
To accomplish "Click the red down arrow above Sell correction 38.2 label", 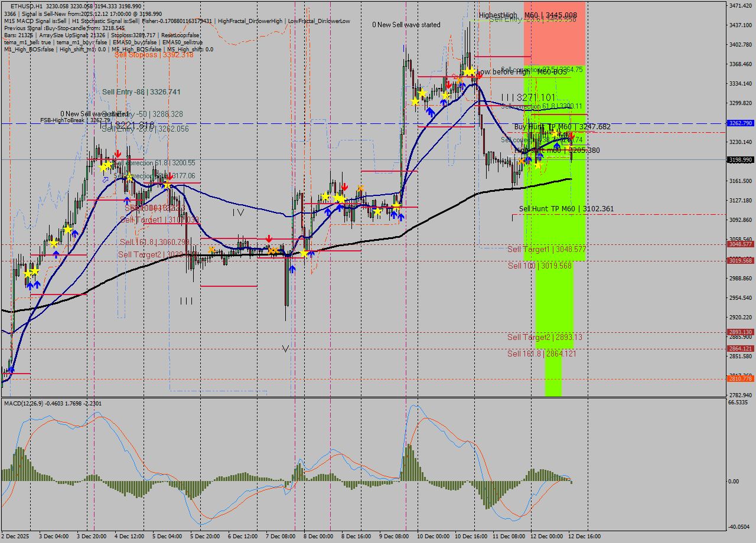I will tap(572, 136).
